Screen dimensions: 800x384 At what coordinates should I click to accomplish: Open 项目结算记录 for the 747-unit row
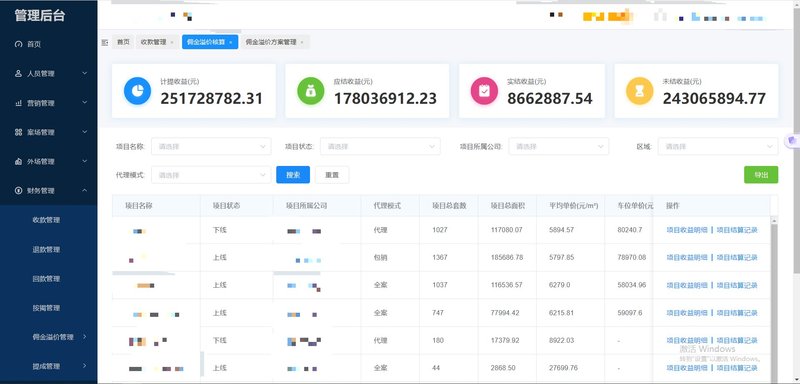tap(737, 313)
